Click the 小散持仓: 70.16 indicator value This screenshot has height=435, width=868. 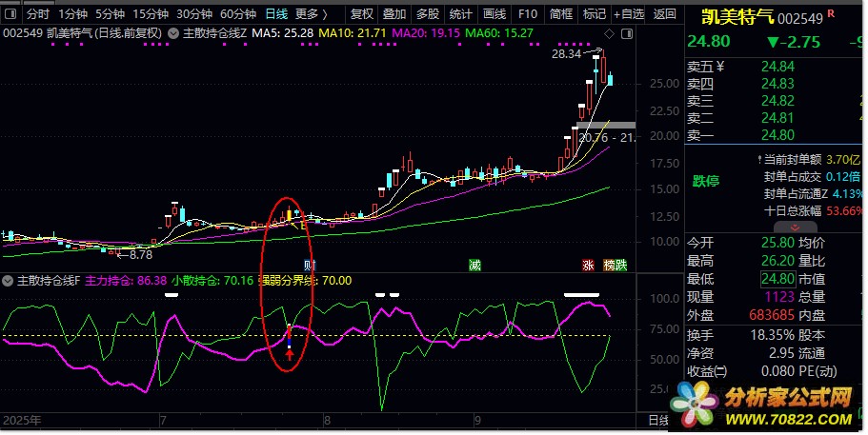click(x=212, y=281)
